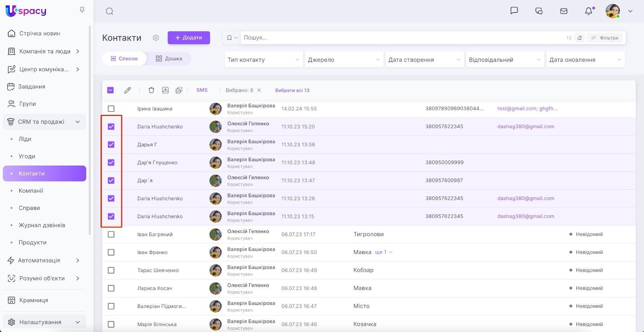Click the Вибрати всі 13 link
Screen dimensions: 644x332
[292, 90]
